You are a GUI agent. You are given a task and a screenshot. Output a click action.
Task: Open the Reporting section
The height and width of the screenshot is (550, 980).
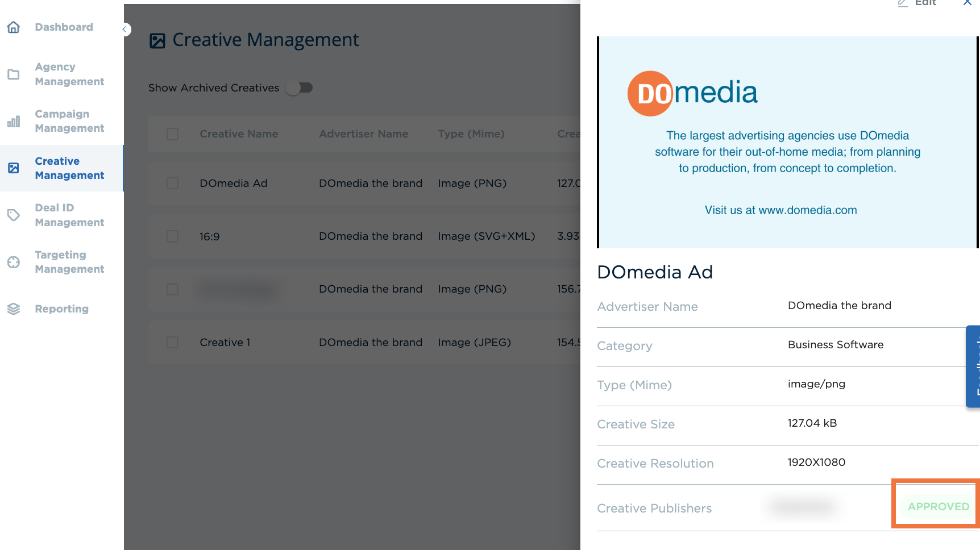click(x=61, y=309)
